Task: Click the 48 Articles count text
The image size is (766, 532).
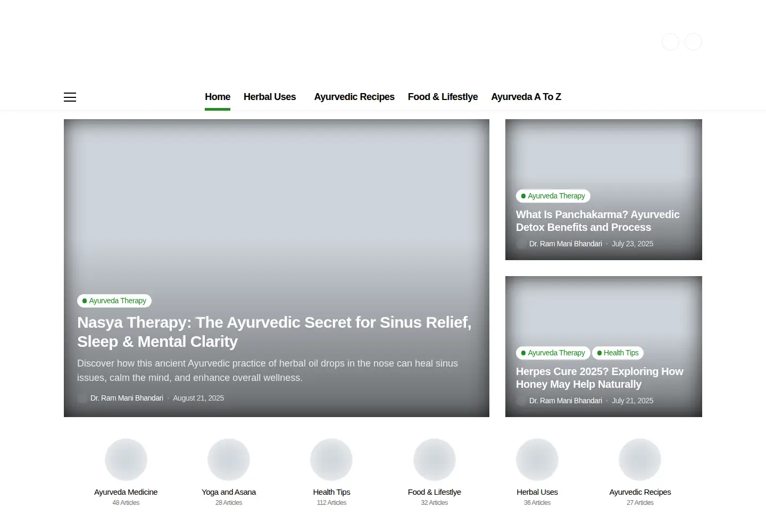Action: coord(126,503)
